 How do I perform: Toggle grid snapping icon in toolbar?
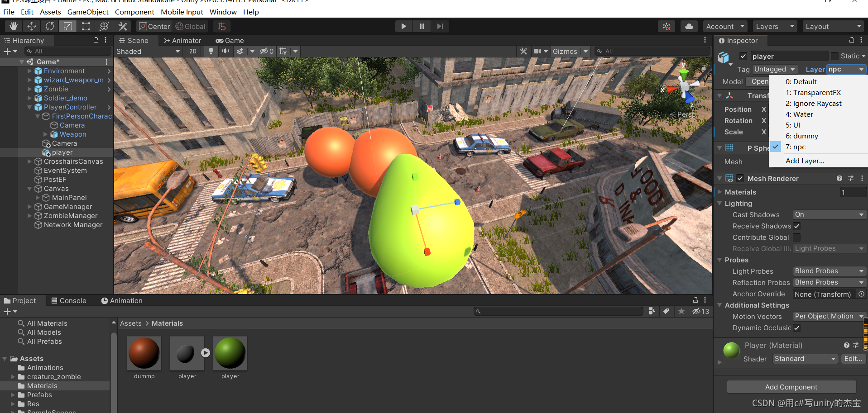[222, 26]
